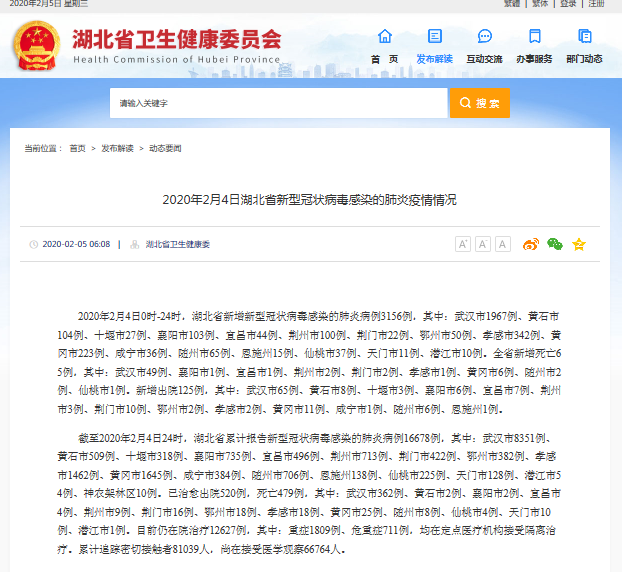This screenshot has width=622, height=572.
Task: Increase font size with A+ icon
Action: tap(463, 244)
